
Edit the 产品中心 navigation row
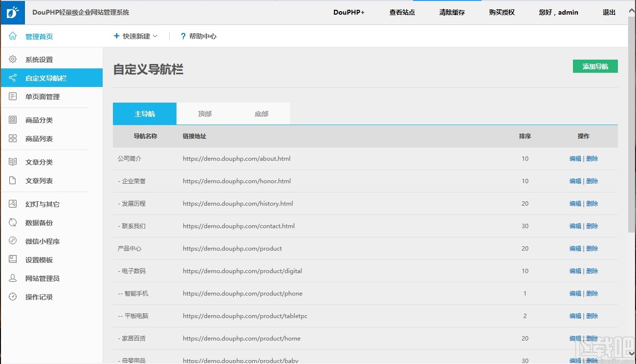click(575, 249)
